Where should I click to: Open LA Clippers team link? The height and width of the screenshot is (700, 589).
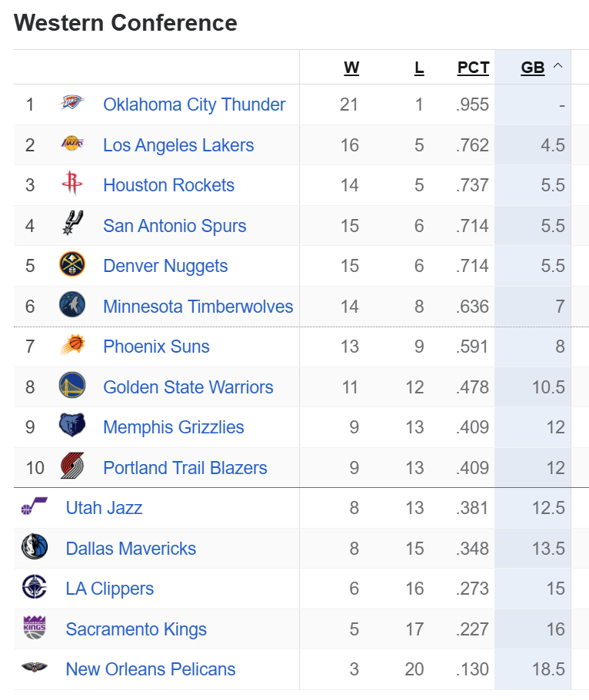tap(110, 589)
